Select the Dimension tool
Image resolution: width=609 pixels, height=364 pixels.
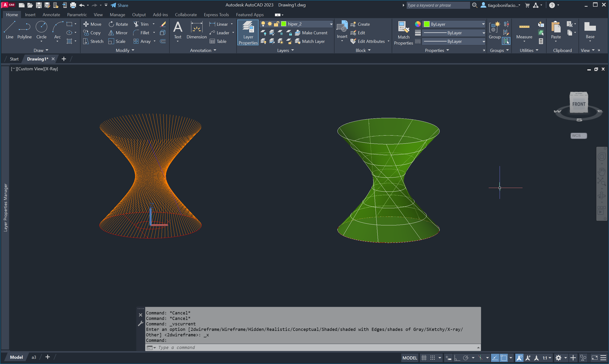[197, 30]
